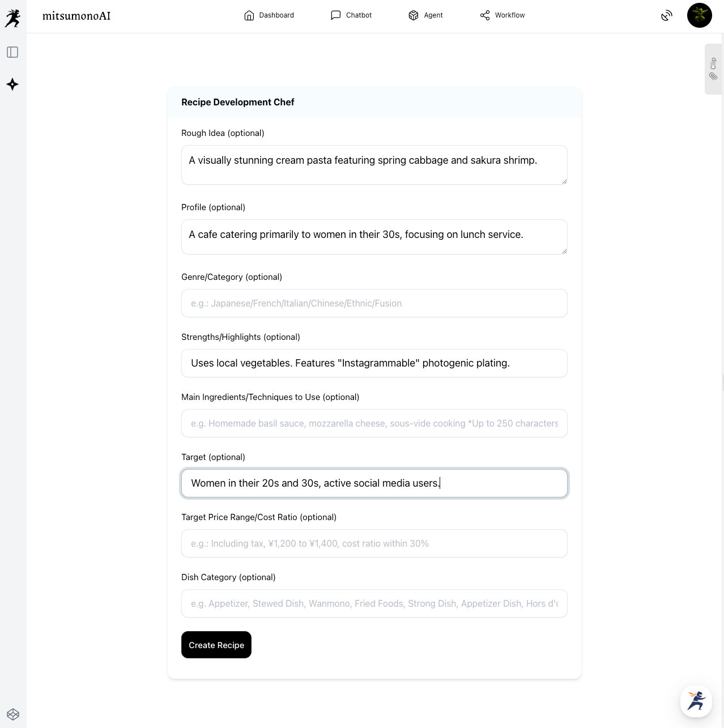The width and height of the screenshot is (724, 728).
Task: Click the sparkle star sidebar icon
Action: (12, 84)
